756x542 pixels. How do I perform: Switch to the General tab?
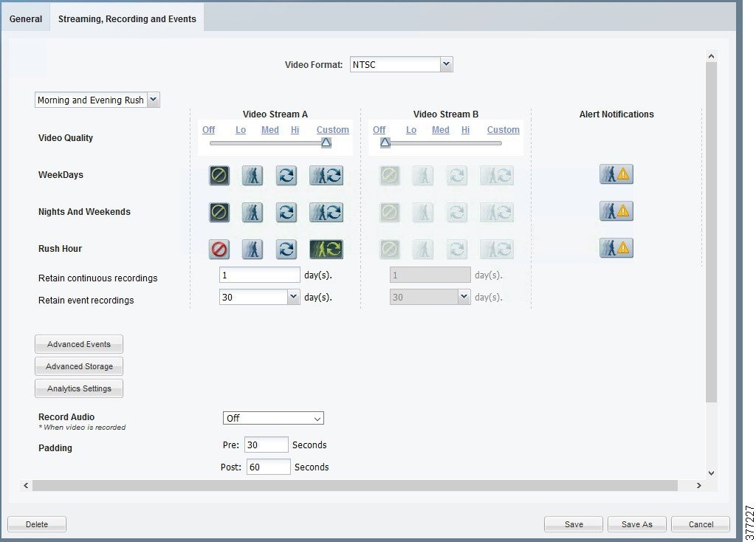[26, 19]
